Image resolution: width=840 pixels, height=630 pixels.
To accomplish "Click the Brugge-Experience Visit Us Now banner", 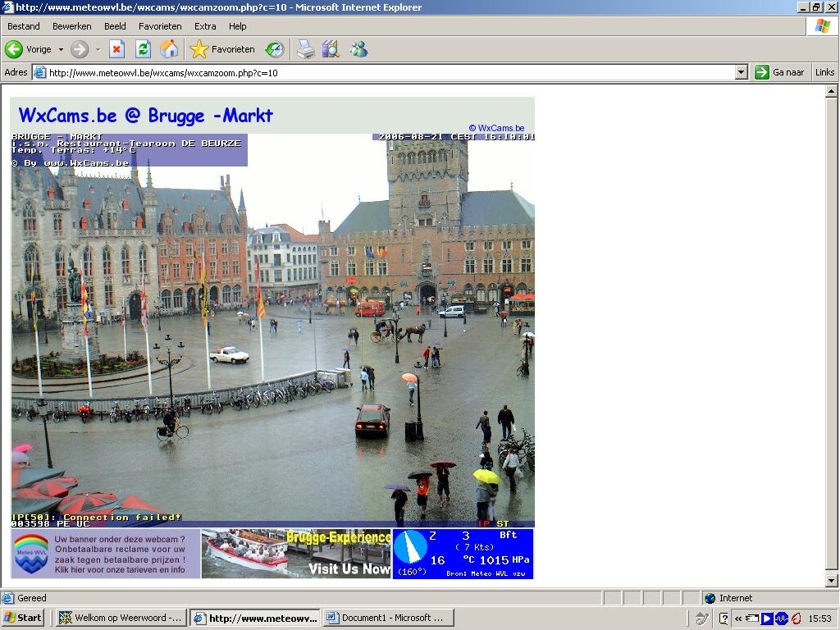I will (296, 554).
